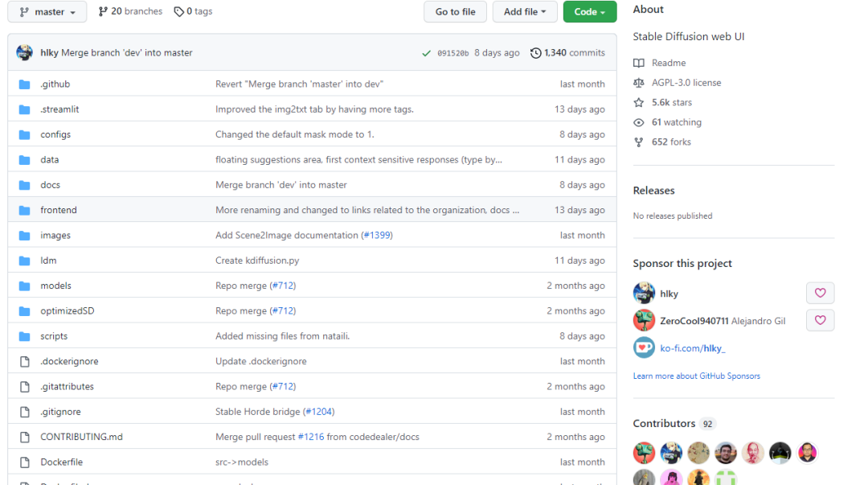The width and height of the screenshot is (868, 485).
Task: Click the forks icon in About
Action: pos(639,142)
